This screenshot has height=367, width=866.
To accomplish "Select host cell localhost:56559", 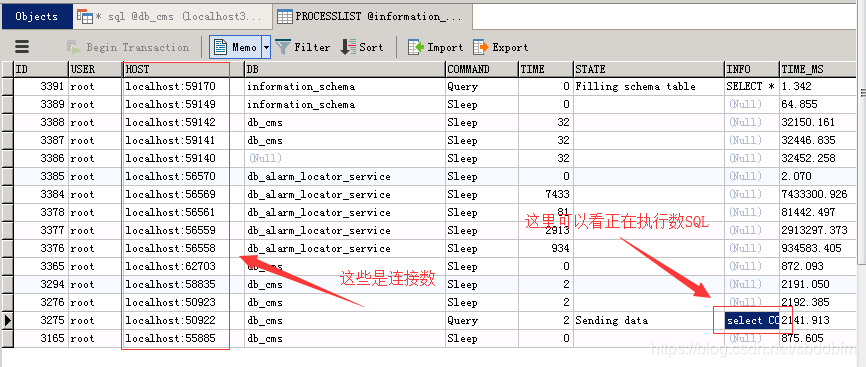I will [183, 230].
